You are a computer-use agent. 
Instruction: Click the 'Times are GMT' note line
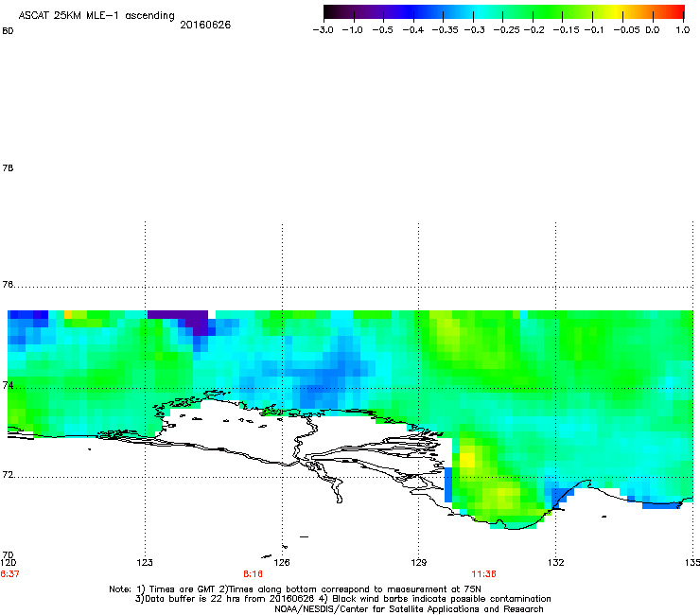click(x=295, y=589)
